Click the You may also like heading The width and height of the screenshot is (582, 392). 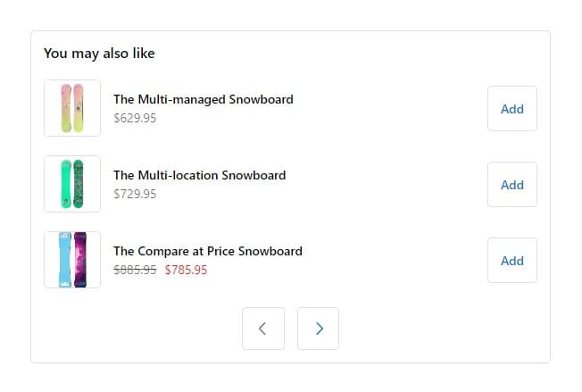[x=99, y=53]
